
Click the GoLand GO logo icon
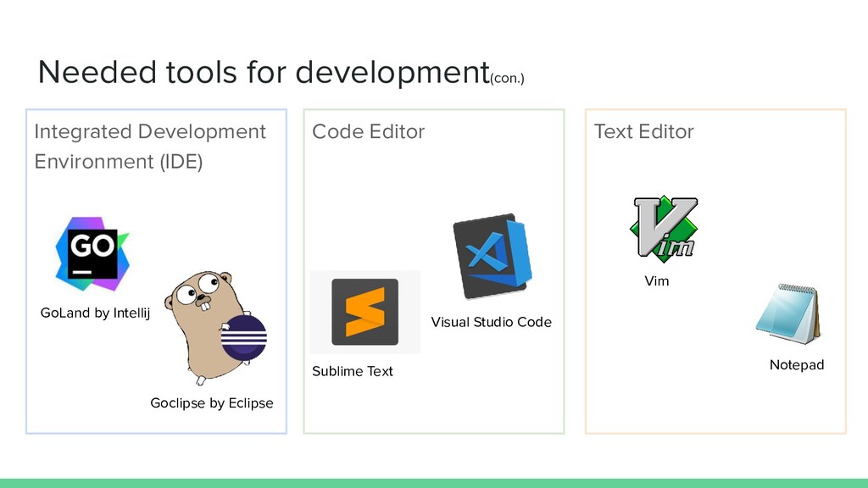point(92,254)
